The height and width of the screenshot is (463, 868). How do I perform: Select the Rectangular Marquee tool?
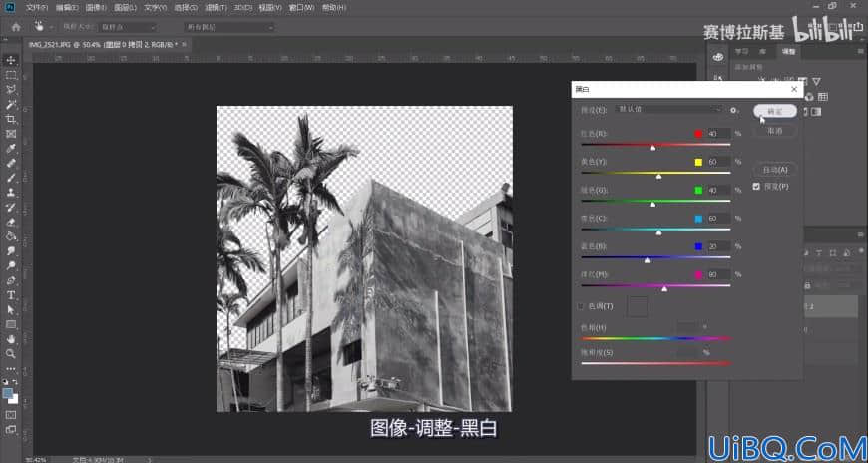coord(11,75)
